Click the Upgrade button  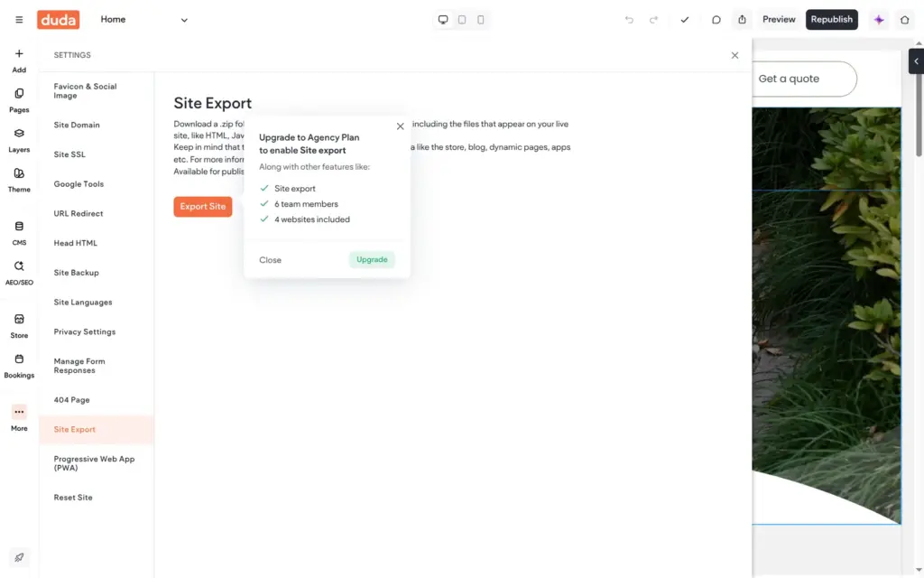coord(372,259)
